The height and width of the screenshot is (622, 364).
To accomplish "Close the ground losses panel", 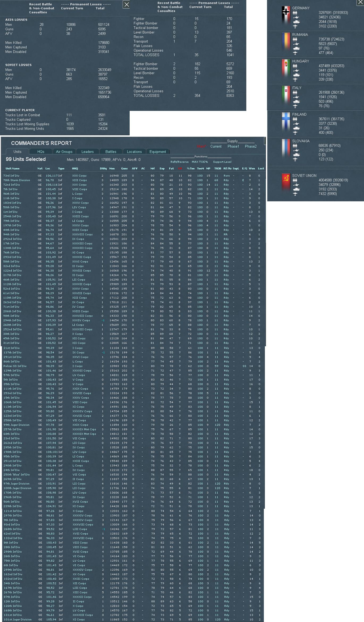I will (126, 5).
